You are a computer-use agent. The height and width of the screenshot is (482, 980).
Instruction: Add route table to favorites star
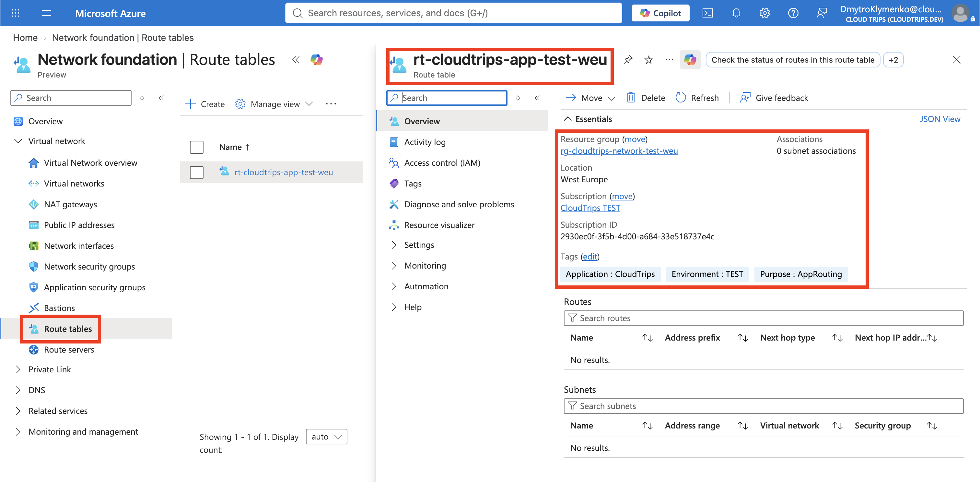[649, 60]
